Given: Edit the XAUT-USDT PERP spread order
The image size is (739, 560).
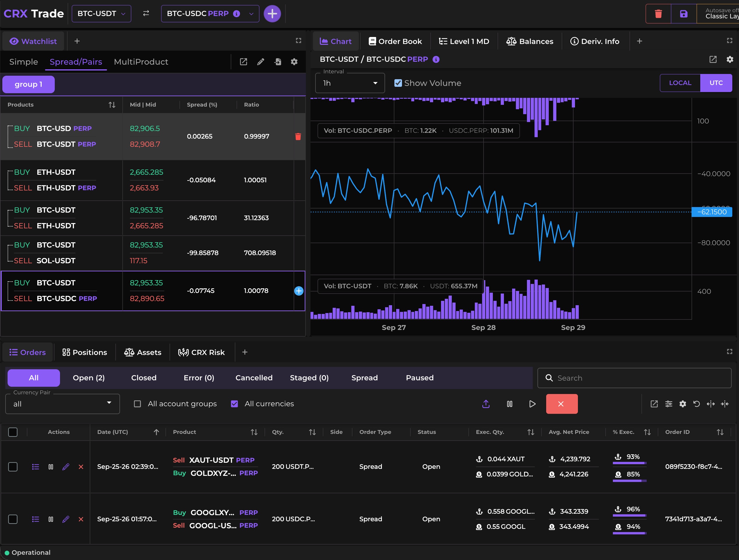Looking at the screenshot, I should [x=66, y=467].
